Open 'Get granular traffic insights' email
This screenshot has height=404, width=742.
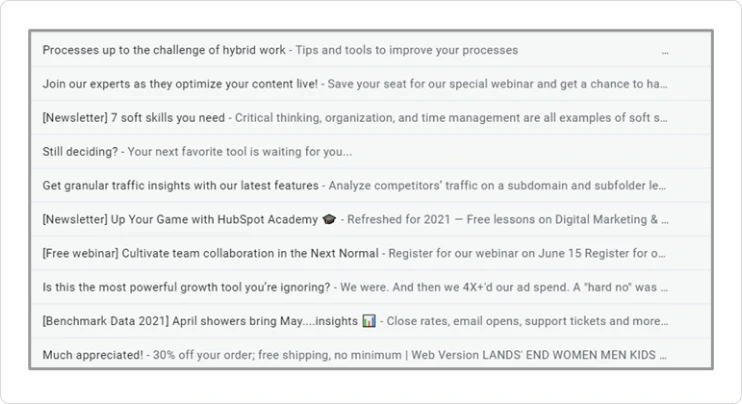(x=371, y=185)
